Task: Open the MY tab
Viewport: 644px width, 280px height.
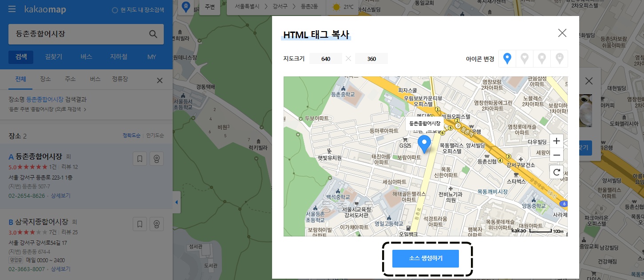Action: (152, 57)
